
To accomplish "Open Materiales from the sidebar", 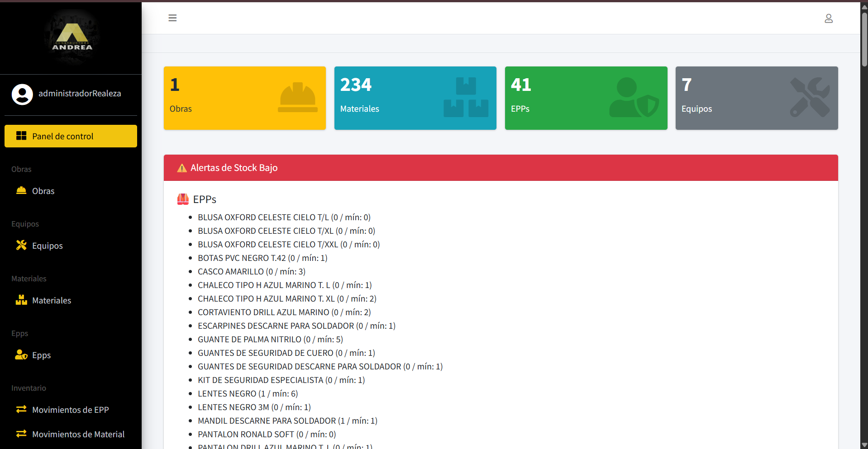I will click(x=51, y=300).
